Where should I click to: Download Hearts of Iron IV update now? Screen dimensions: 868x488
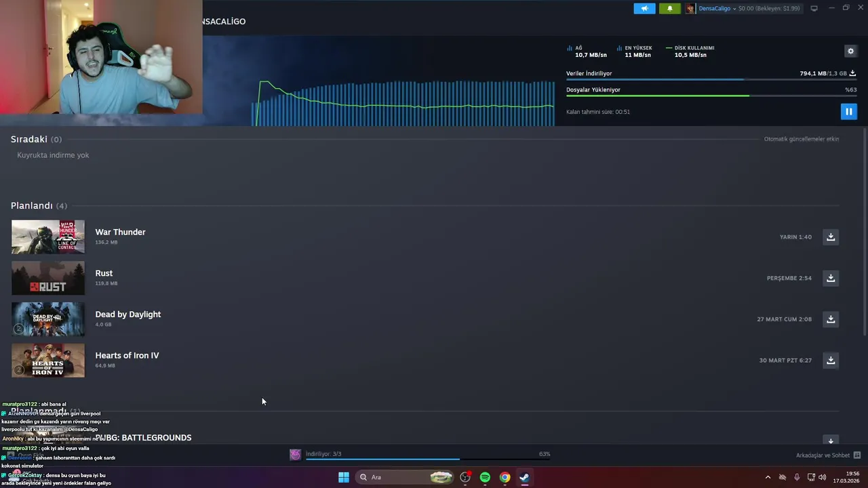click(830, 360)
